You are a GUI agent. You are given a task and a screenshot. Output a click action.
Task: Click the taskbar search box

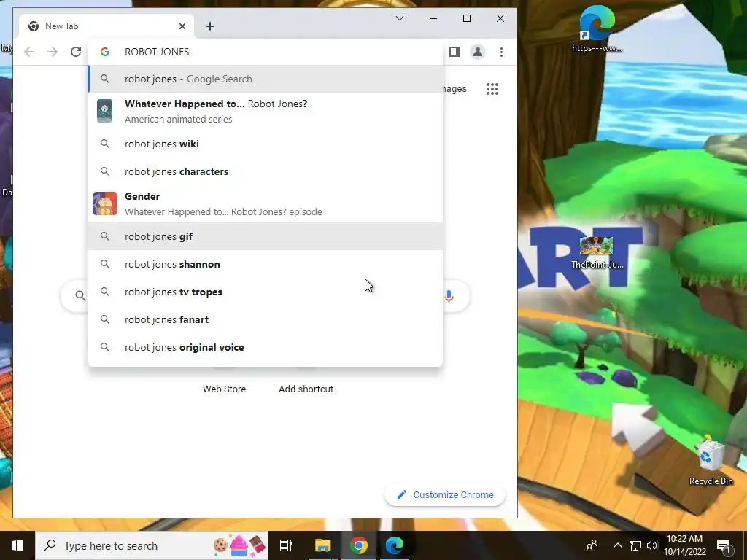click(x=152, y=545)
